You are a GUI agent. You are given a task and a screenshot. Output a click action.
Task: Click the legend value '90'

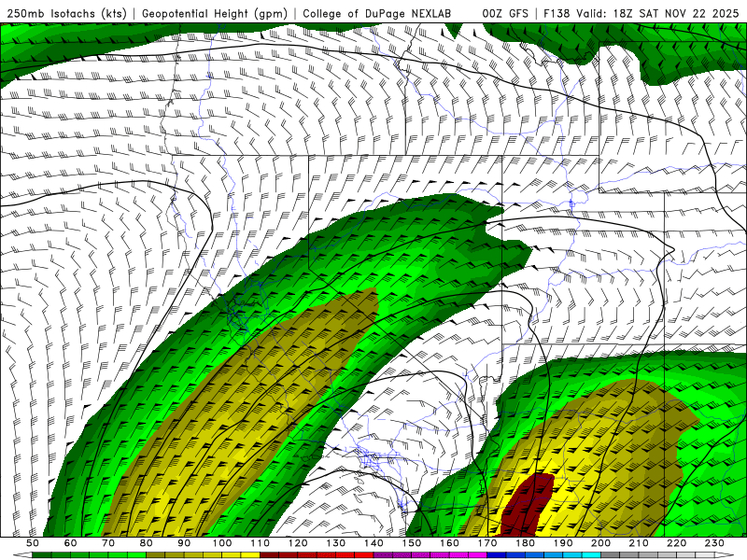[x=184, y=543]
